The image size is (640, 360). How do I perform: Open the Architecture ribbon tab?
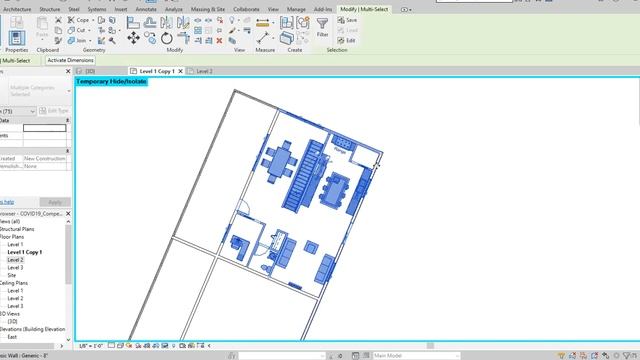point(17,9)
